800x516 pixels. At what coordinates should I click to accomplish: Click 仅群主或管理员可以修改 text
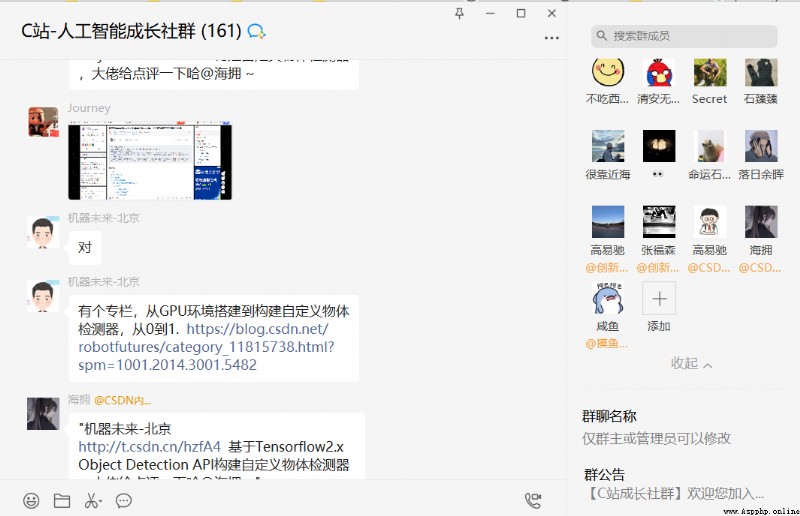(657, 438)
